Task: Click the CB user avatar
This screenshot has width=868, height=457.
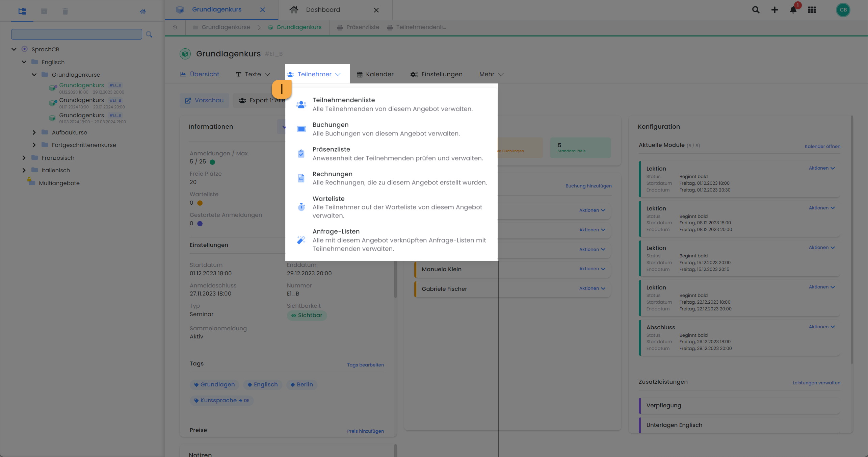Action: click(x=843, y=10)
